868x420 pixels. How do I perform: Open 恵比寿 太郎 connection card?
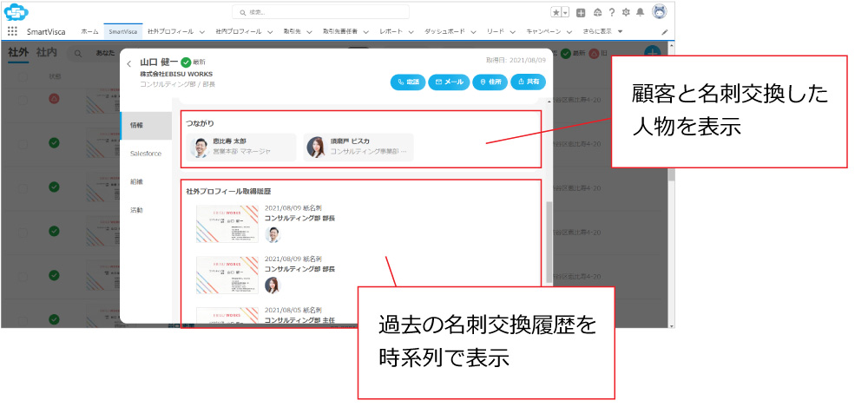click(240, 148)
